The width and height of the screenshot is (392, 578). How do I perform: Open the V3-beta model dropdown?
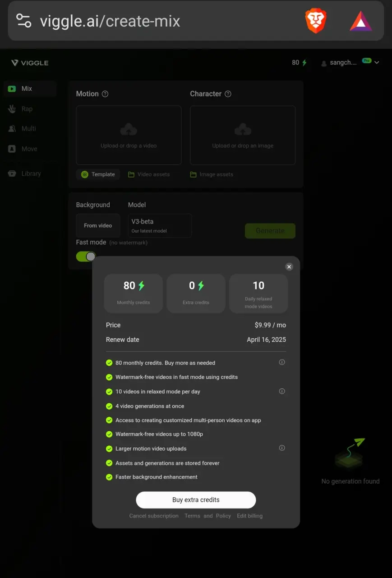[x=160, y=225]
